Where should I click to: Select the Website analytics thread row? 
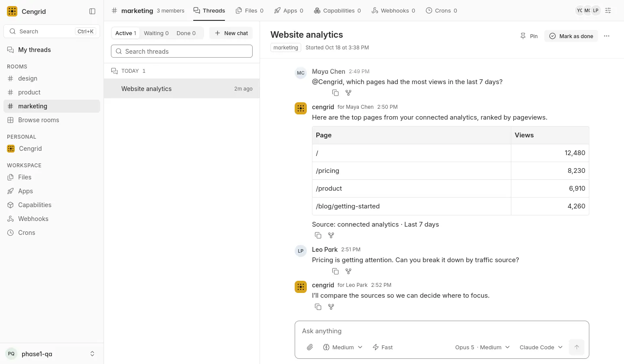pyautogui.click(x=182, y=88)
